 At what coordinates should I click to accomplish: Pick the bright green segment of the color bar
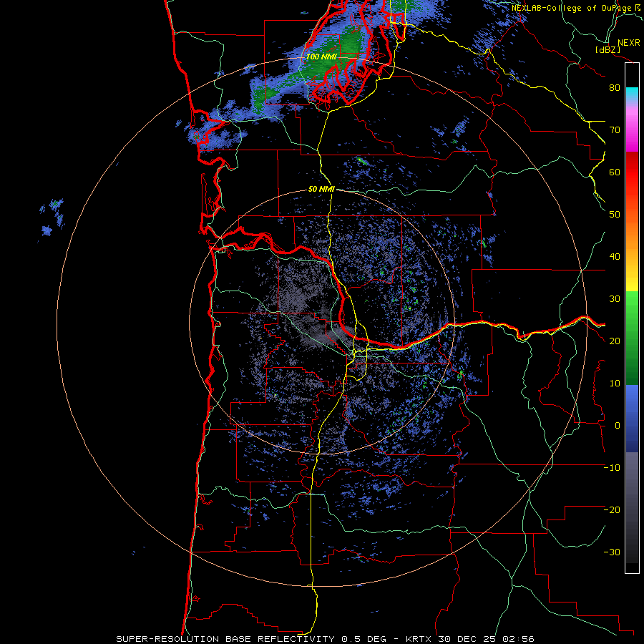(x=632, y=308)
